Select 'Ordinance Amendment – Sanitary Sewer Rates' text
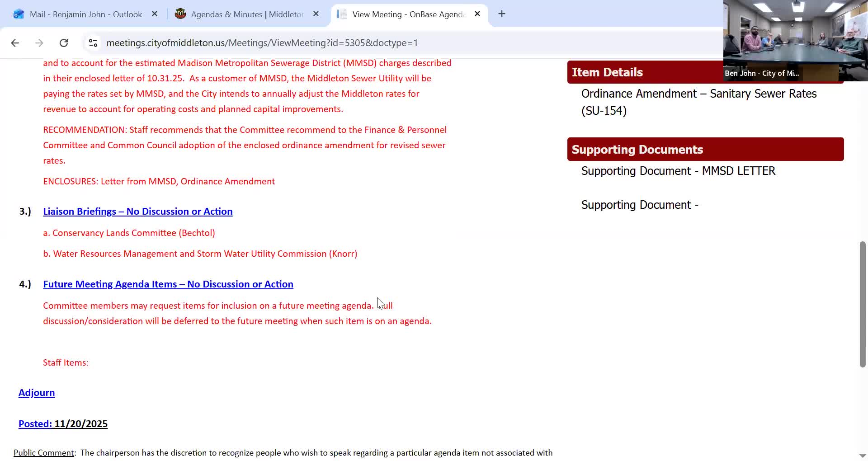Screen dimensions: 868x461 699,94
